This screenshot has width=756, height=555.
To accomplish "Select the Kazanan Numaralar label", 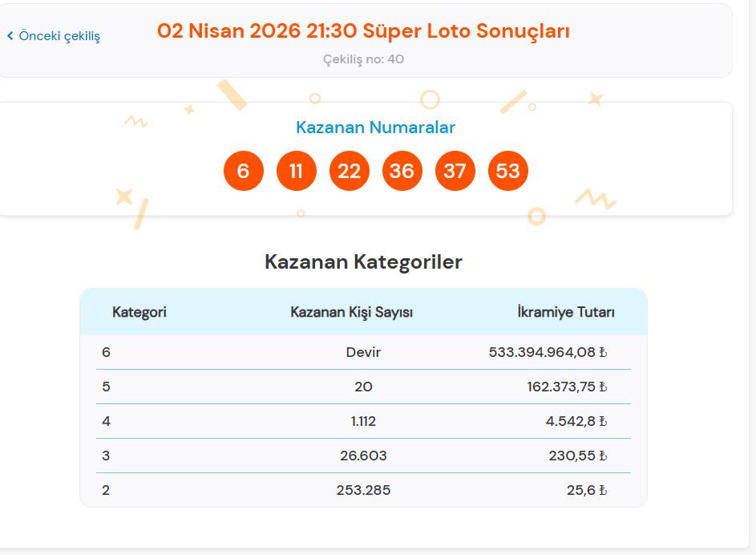I will tap(376, 127).
